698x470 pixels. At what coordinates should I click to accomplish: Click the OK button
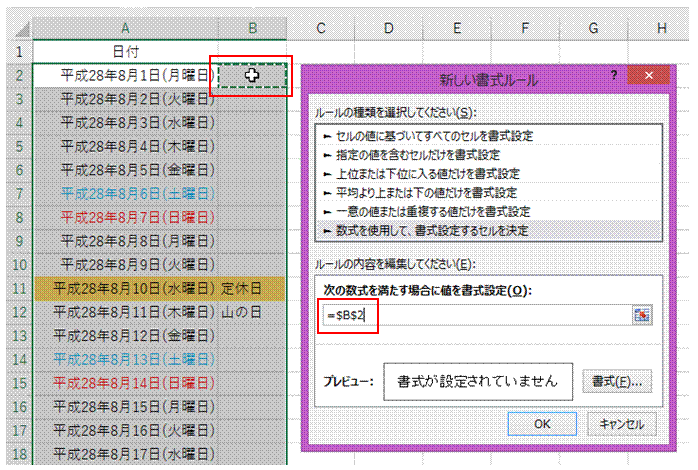542,424
